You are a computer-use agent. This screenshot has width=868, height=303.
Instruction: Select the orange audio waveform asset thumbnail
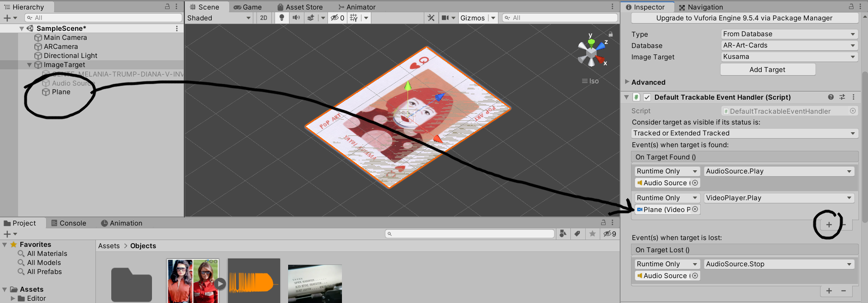point(253,282)
